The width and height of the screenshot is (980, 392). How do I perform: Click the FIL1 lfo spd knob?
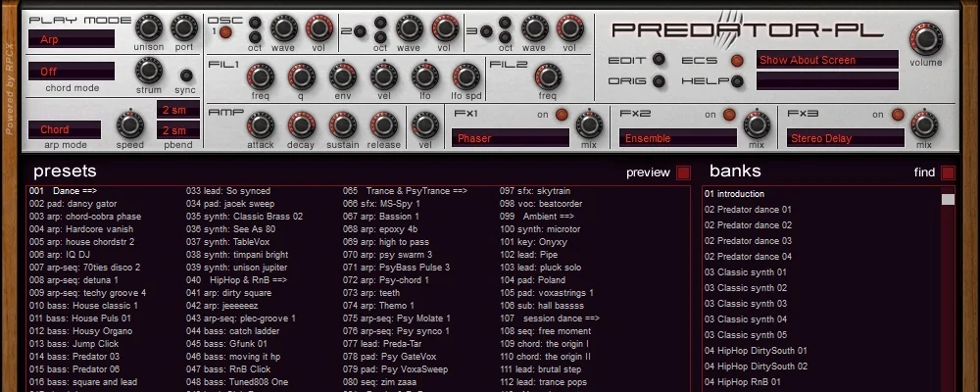point(465,76)
